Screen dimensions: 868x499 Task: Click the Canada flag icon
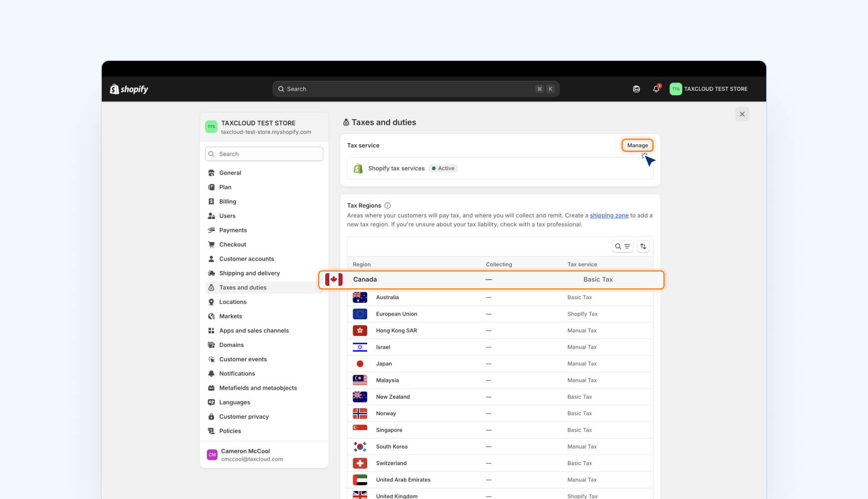(x=333, y=279)
